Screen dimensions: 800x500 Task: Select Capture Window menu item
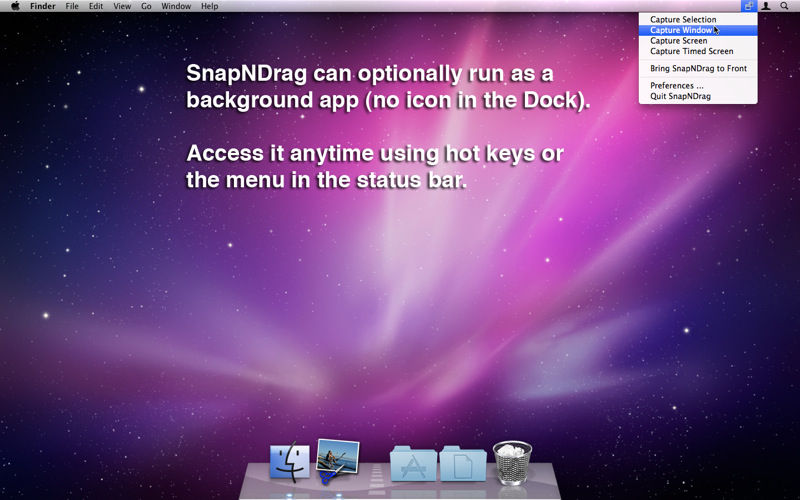tap(698, 30)
